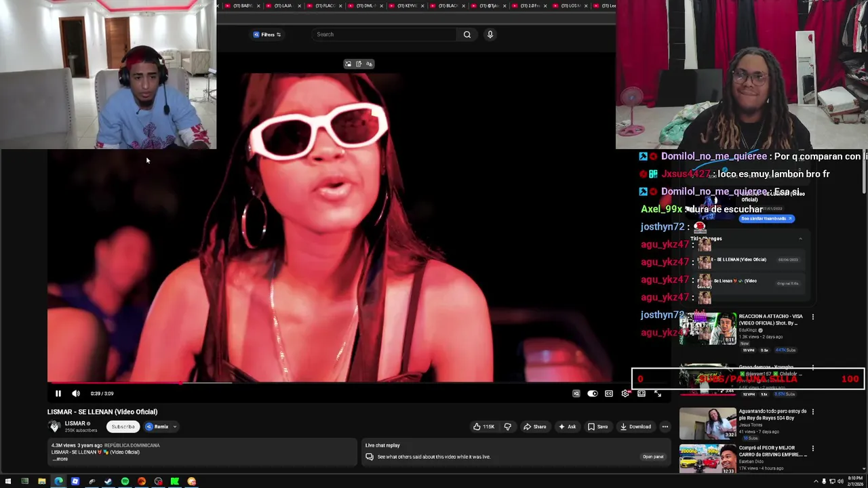Save the video to a playlist
The width and height of the screenshot is (868, 488).
click(597, 426)
